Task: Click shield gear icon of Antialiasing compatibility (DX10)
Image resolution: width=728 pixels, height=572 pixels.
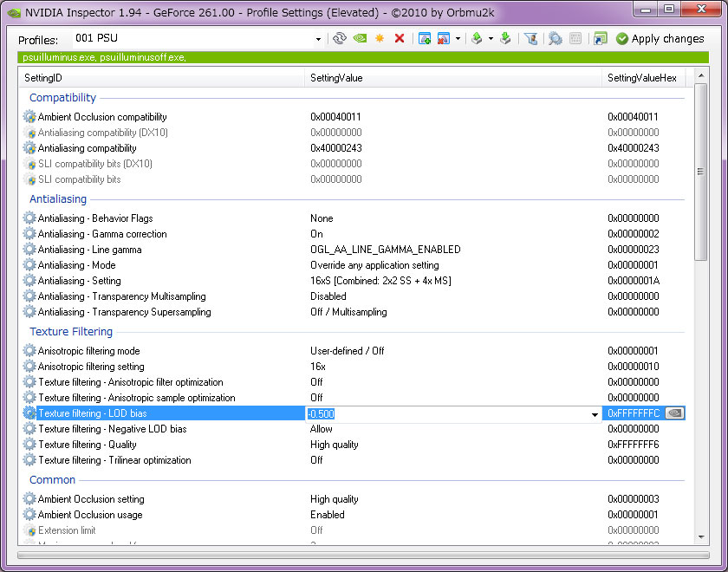Action: click(x=29, y=133)
